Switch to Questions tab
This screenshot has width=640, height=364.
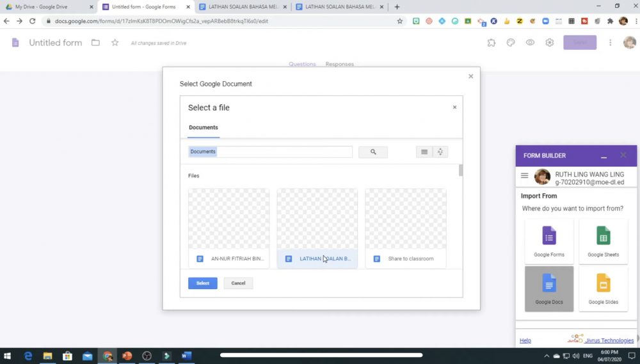pos(302,64)
